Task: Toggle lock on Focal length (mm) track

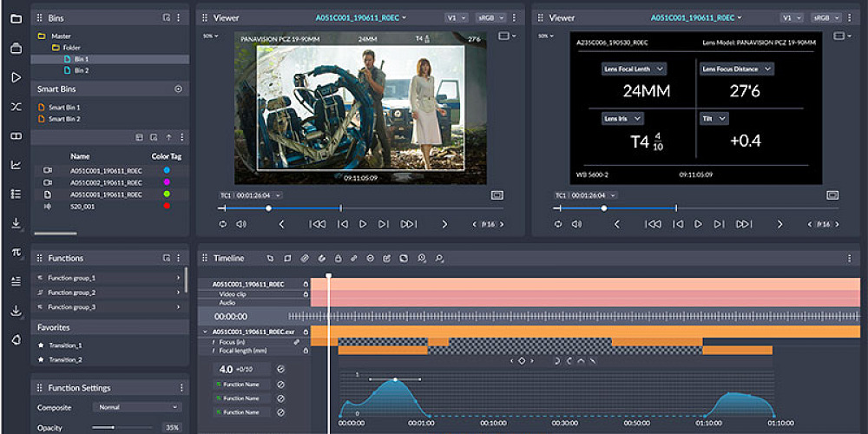Action: 305,350
